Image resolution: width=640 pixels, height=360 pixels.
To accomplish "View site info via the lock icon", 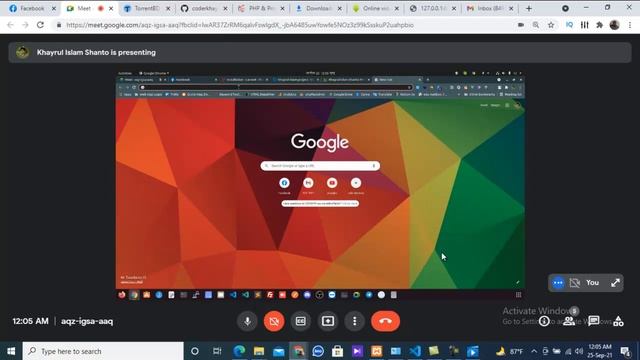I will pyautogui.click(x=59, y=25).
